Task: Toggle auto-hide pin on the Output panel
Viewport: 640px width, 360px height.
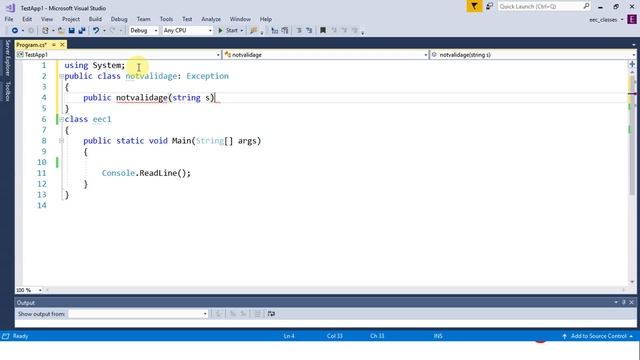Action: pos(624,302)
